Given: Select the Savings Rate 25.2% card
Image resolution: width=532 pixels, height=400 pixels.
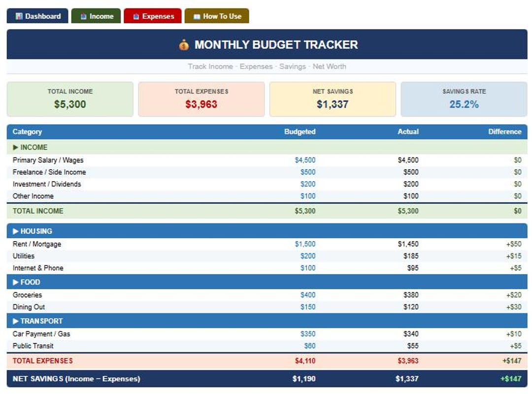Looking at the screenshot, I should (464, 99).
